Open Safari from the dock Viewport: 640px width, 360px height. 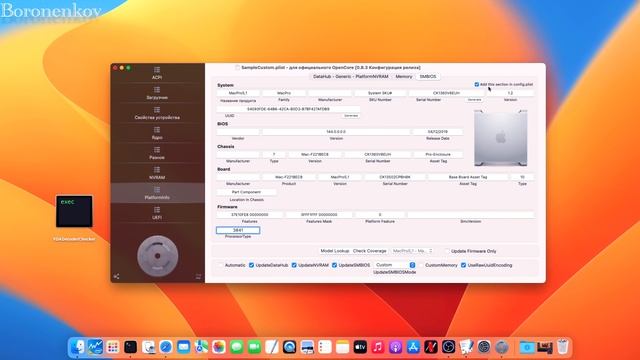166,347
